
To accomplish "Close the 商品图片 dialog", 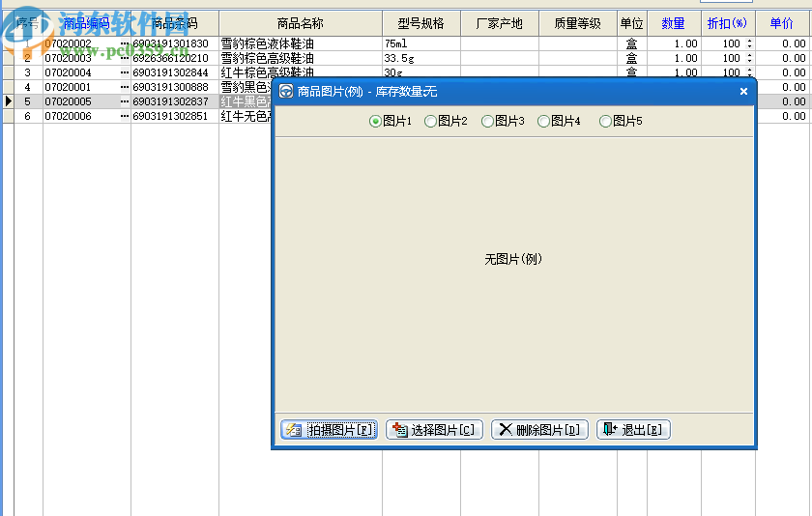I will tap(743, 92).
